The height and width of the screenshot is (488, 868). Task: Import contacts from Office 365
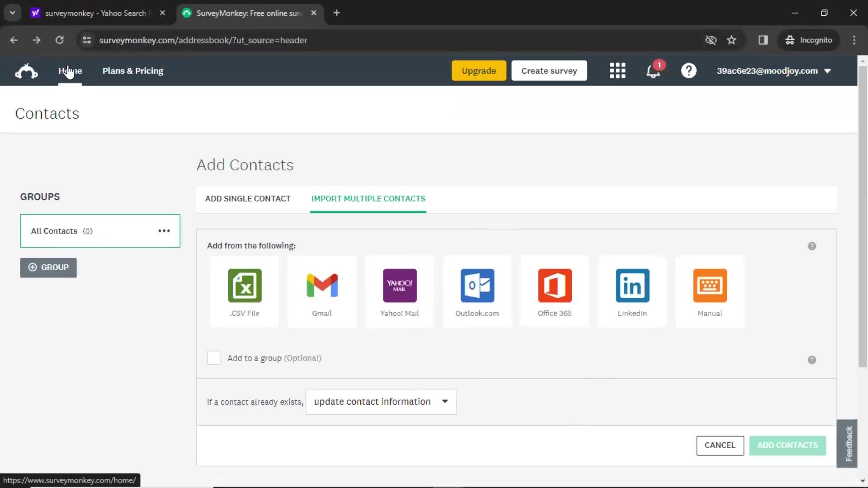coord(555,292)
